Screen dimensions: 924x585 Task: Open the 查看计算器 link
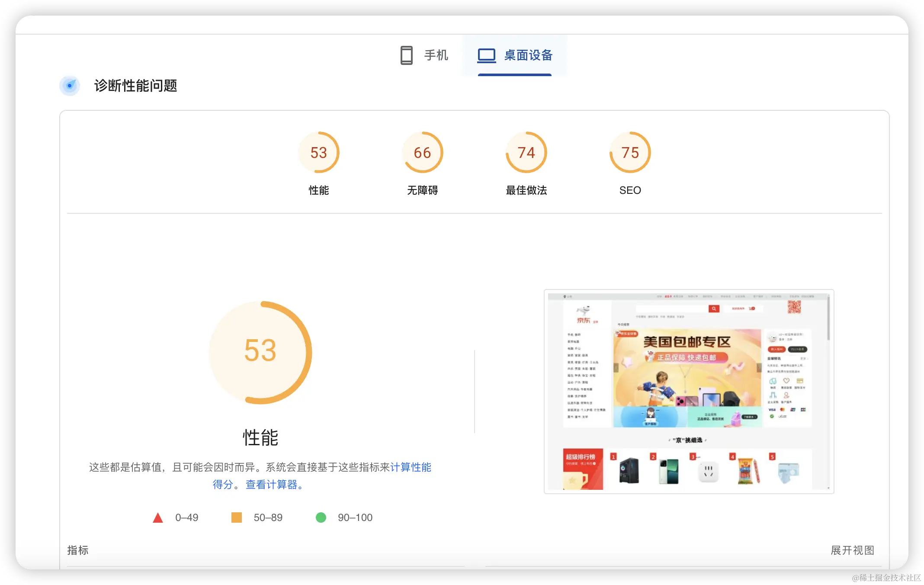[272, 485]
